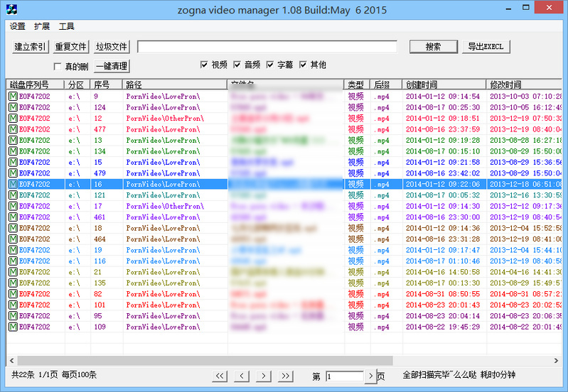Go to the last page with >> button
Image resolution: width=568 pixels, height=392 pixels.
286,376
